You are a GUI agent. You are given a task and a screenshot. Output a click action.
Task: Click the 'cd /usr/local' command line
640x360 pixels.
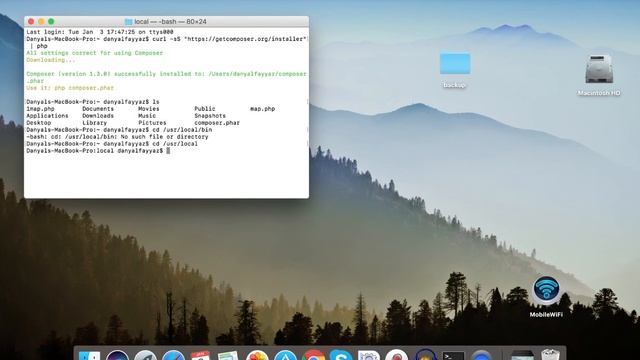[112, 144]
